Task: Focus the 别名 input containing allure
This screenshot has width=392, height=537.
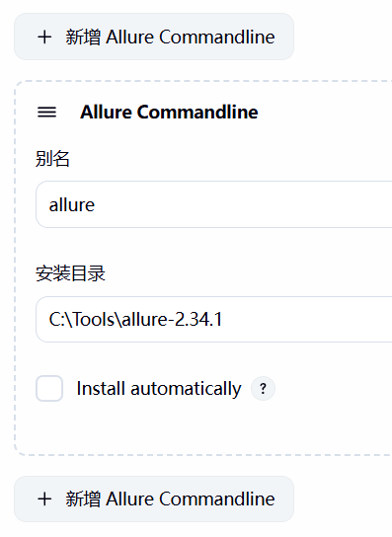Action: [x=214, y=204]
